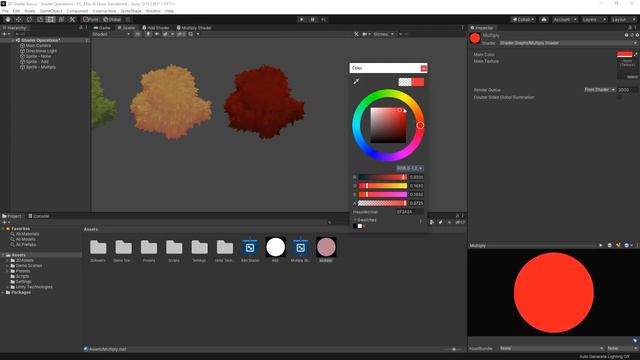The height and width of the screenshot is (360, 640).
Task: Select Sprite - Multiply in Hierarchy
Action: click(x=38, y=67)
